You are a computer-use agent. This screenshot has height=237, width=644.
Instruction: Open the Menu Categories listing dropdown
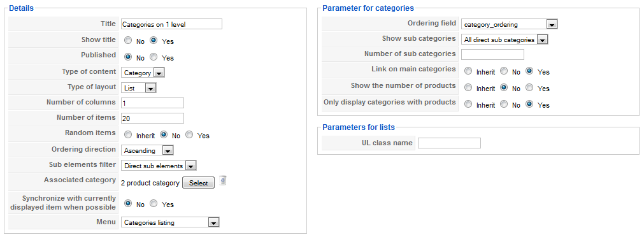click(x=170, y=222)
